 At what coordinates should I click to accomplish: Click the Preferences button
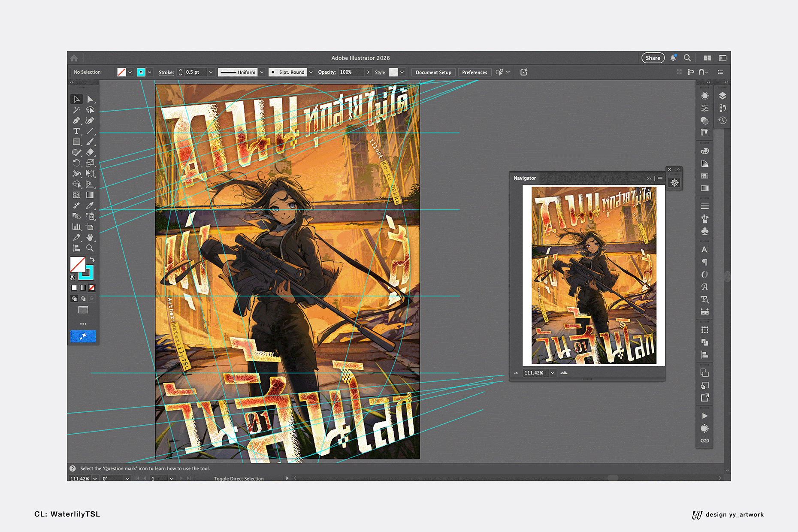tap(475, 72)
